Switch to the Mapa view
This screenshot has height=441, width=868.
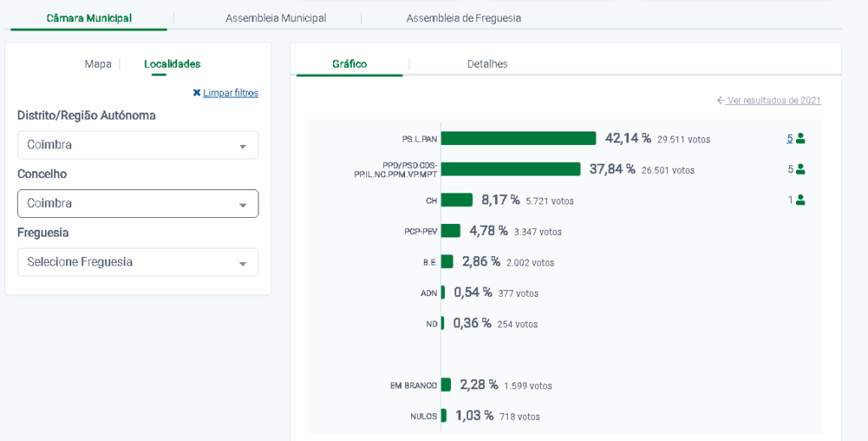97,64
